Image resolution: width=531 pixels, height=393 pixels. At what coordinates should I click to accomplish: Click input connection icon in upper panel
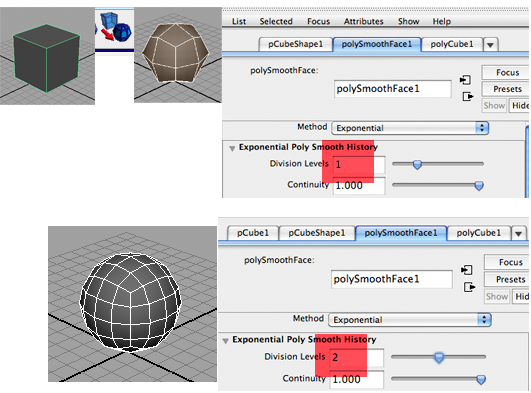tap(466, 80)
